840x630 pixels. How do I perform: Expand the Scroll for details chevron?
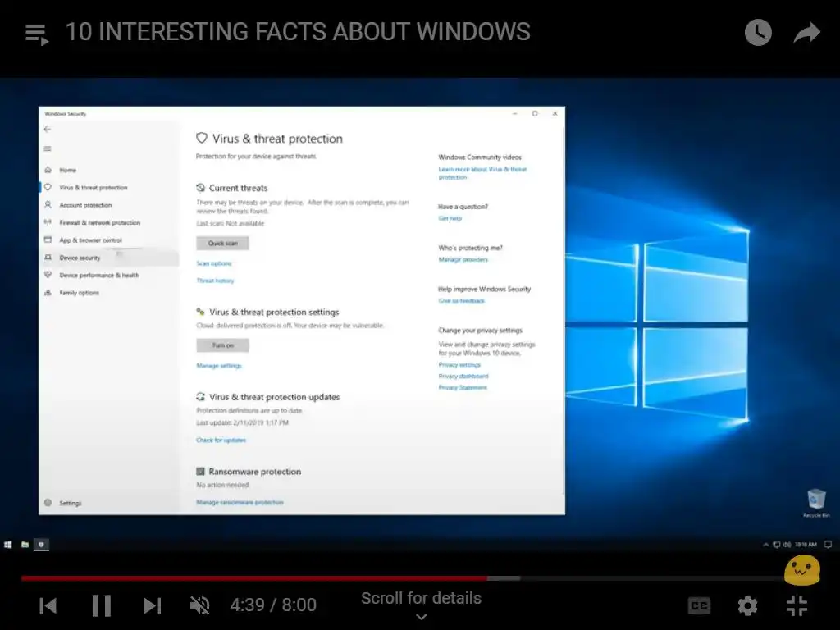[422, 617]
